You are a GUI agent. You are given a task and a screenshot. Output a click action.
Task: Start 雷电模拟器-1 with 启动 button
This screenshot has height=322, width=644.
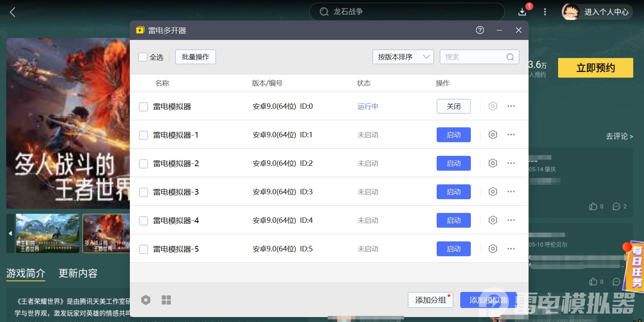(x=453, y=135)
